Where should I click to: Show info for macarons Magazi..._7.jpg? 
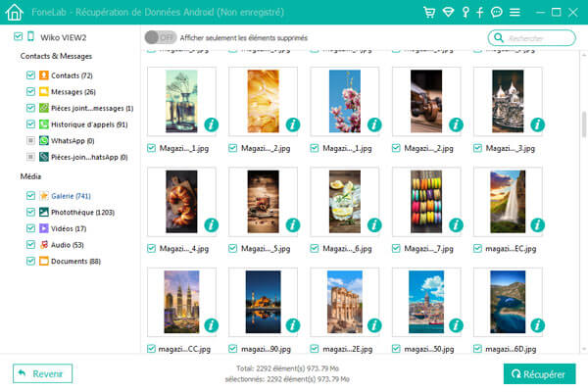[456, 225]
